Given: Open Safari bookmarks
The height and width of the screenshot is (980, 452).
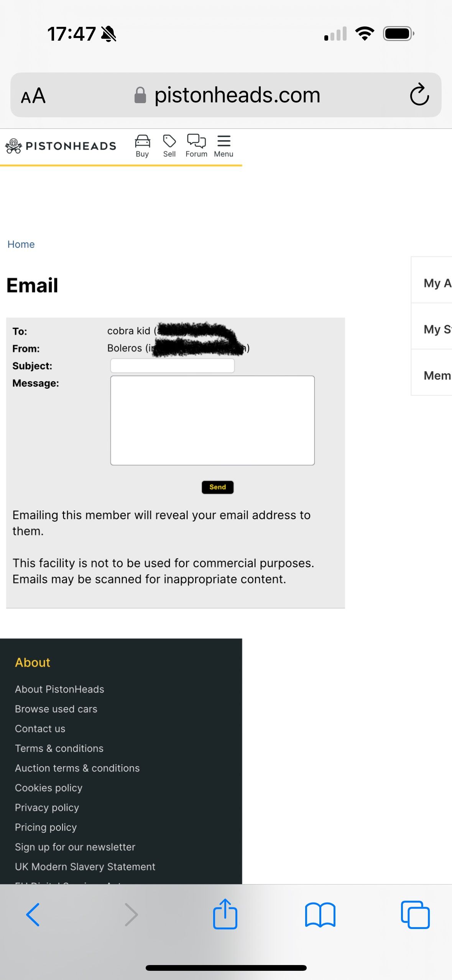Looking at the screenshot, I should [320, 915].
